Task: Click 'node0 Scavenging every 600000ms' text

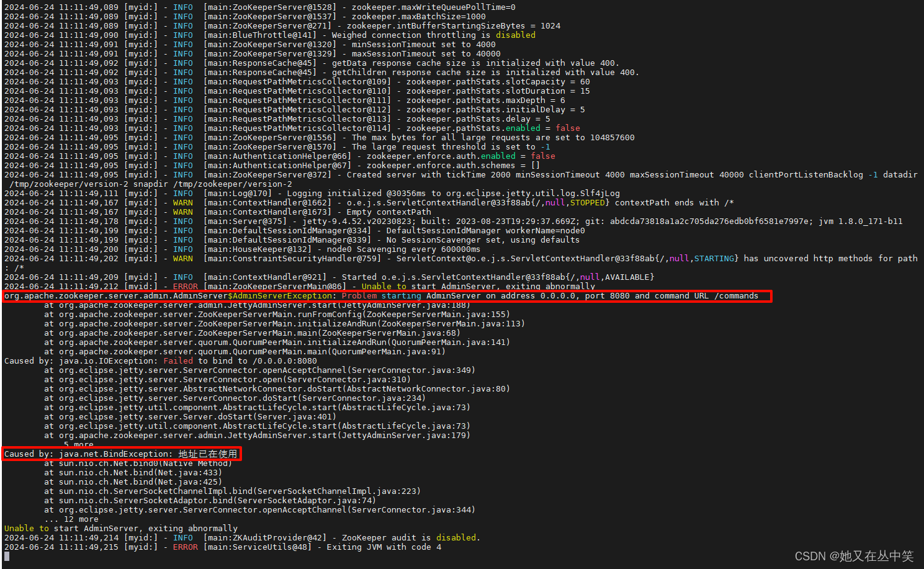Action: click(x=403, y=249)
